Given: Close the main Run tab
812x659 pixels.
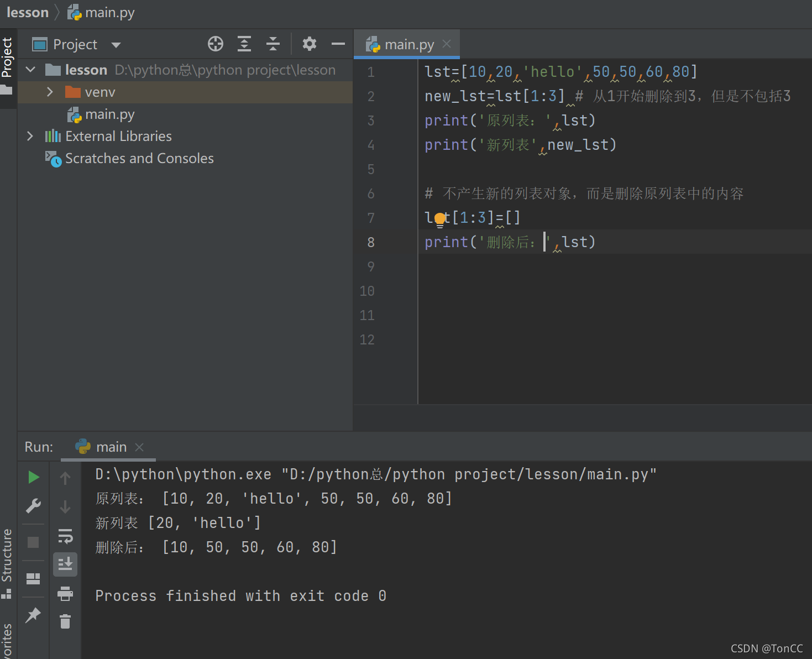Looking at the screenshot, I should point(139,447).
